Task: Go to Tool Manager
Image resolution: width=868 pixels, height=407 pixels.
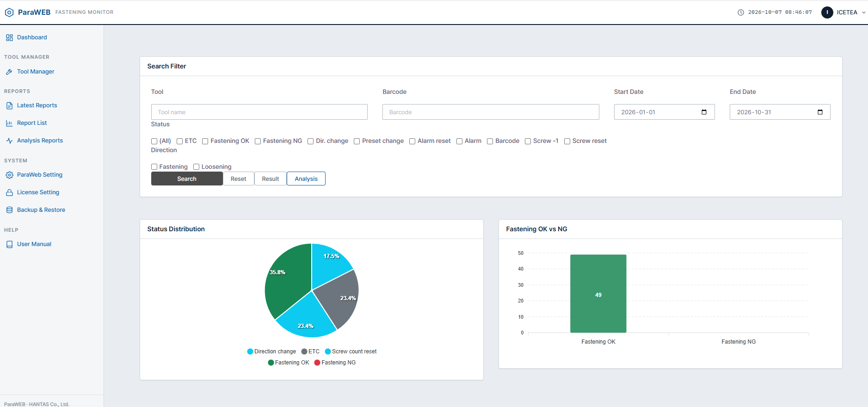Action: pos(36,72)
